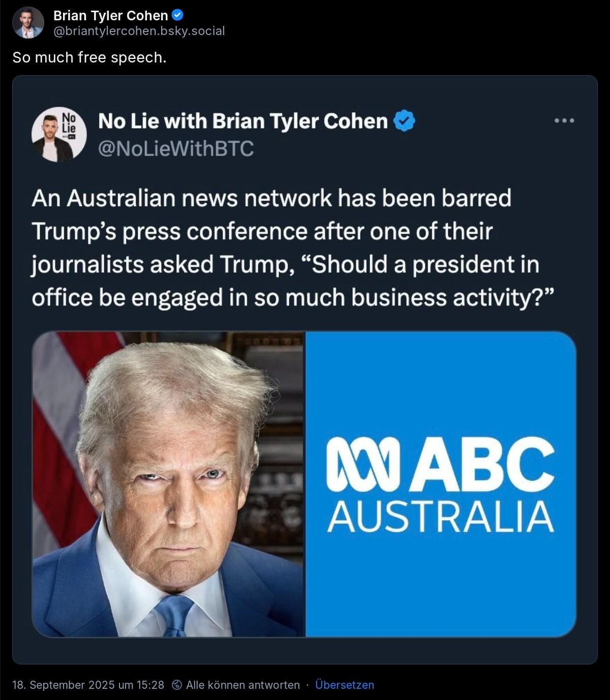Open the @briantylercohen.bsky.social handle
The width and height of the screenshot is (610, 700).
[x=139, y=31]
